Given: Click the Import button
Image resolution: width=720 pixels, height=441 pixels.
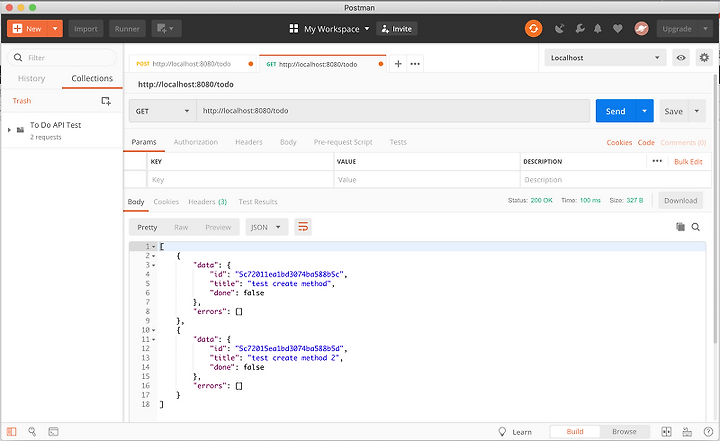Looking at the screenshot, I should (x=86, y=28).
